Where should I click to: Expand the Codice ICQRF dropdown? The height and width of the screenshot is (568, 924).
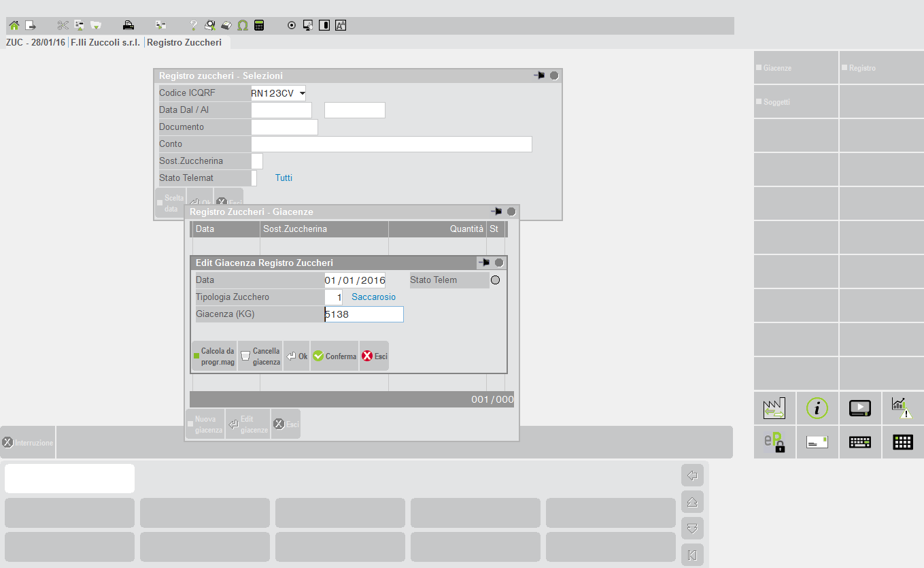pyautogui.click(x=302, y=93)
